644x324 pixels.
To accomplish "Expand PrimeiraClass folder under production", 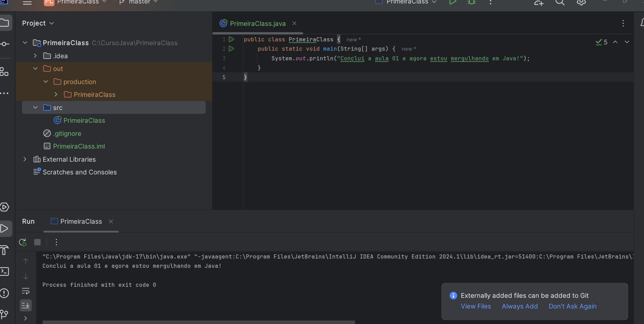I will pyautogui.click(x=56, y=94).
